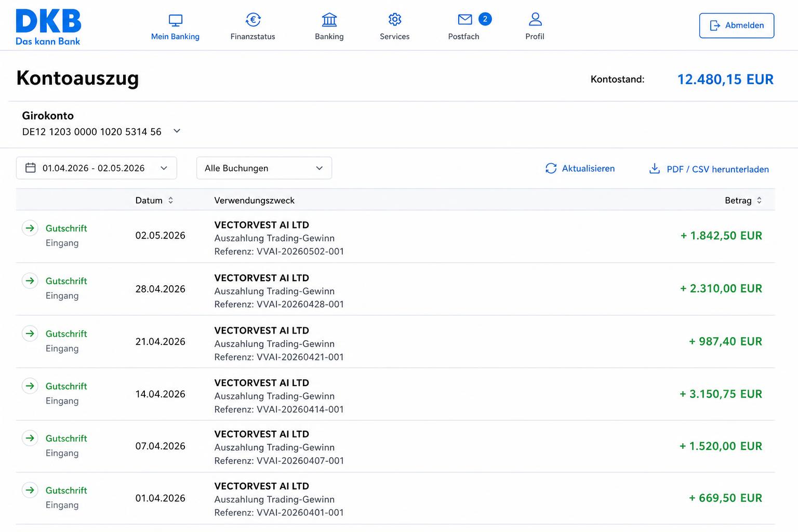Click the DKB logo
Screen dimensions: 798x532
(x=48, y=28)
